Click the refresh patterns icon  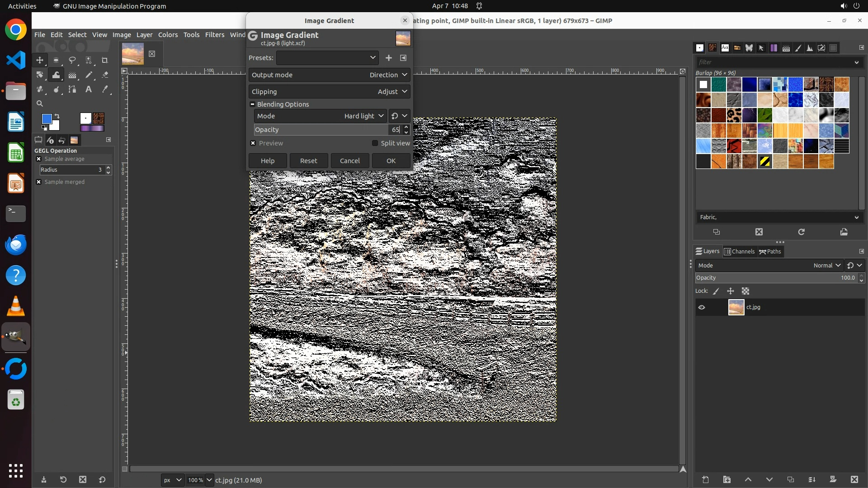pos(801,232)
